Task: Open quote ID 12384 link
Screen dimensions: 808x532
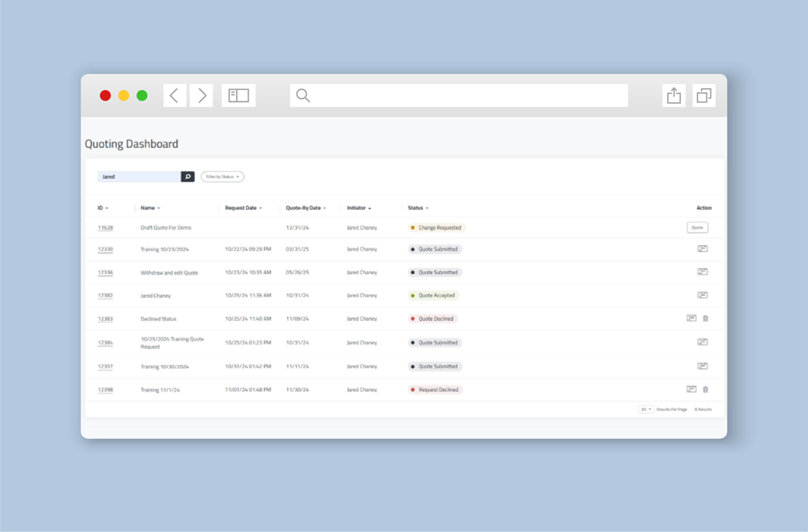Action: click(105, 342)
